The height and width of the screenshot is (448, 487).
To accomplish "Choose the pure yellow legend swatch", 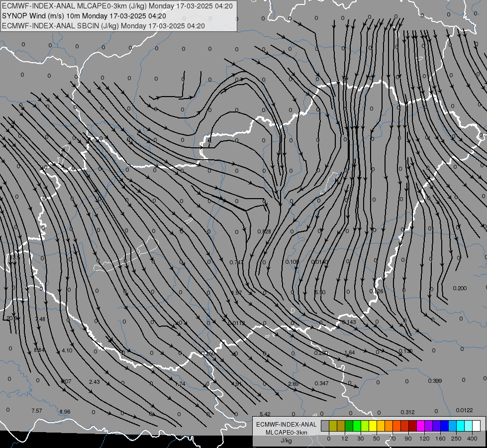I will coord(373,426).
